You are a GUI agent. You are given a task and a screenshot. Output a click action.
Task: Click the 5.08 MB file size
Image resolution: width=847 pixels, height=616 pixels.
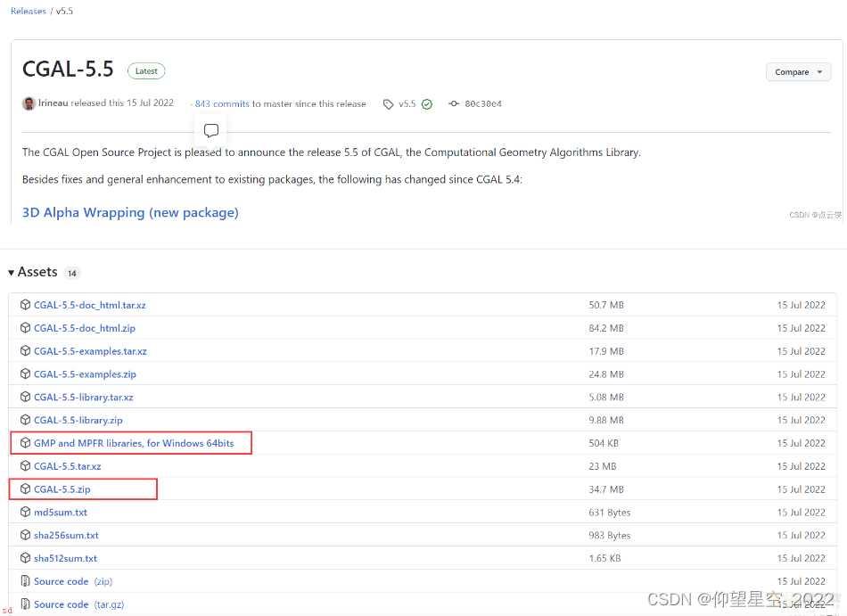[x=606, y=398]
